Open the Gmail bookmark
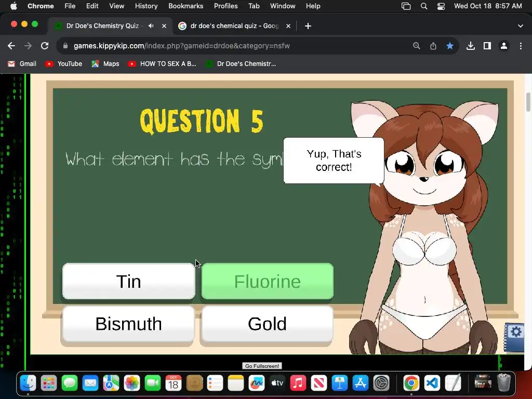Image resolution: width=532 pixels, height=399 pixels. (x=22, y=64)
